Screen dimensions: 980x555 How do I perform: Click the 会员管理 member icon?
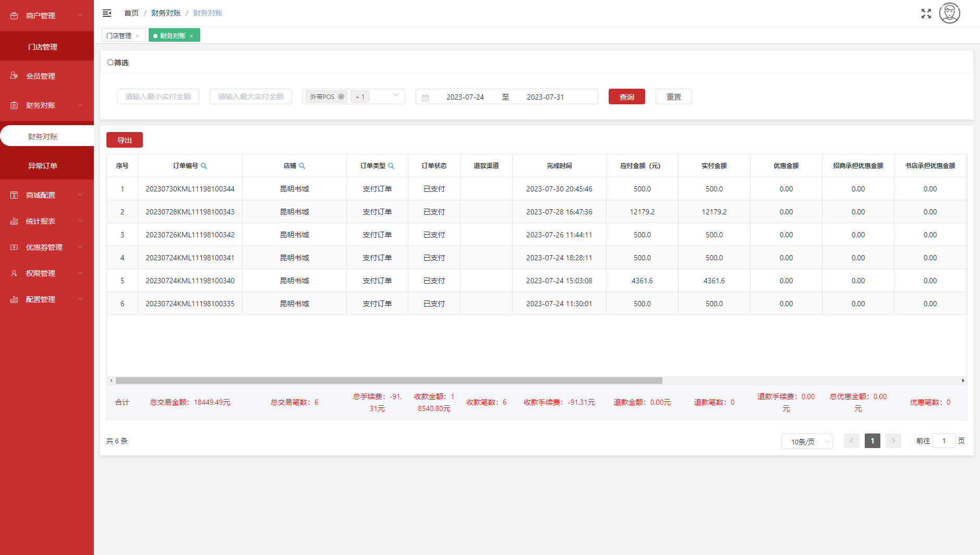(x=14, y=76)
